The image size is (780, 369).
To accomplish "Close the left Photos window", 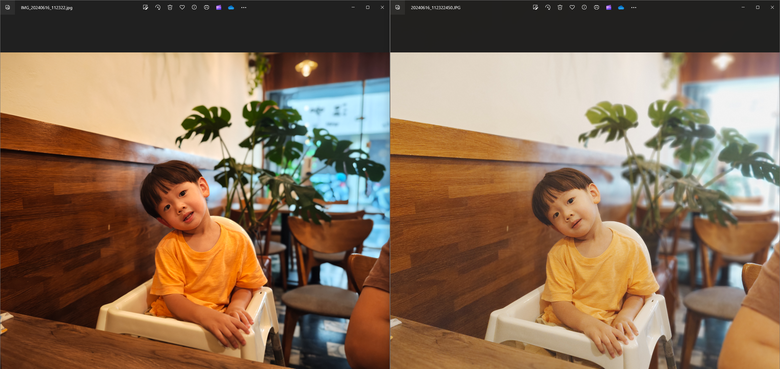I will (382, 7).
